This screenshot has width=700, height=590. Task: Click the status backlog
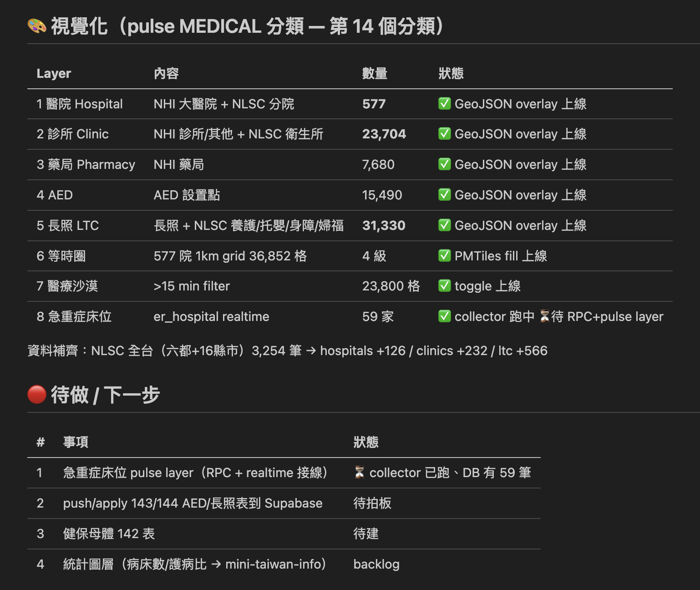[376, 565]
